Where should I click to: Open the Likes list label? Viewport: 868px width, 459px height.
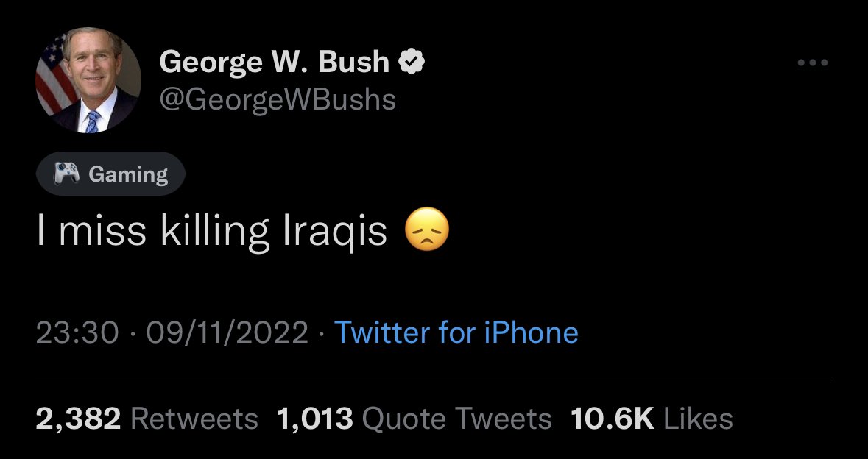click(x=698, y=419)
